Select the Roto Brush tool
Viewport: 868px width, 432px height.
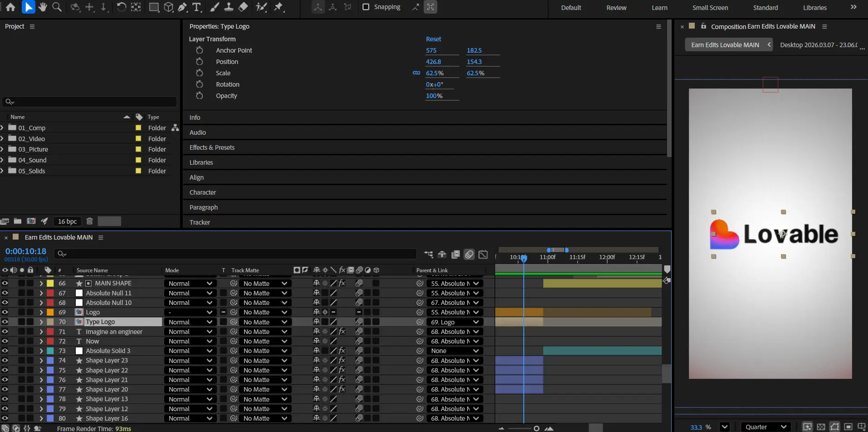point(261,7)
